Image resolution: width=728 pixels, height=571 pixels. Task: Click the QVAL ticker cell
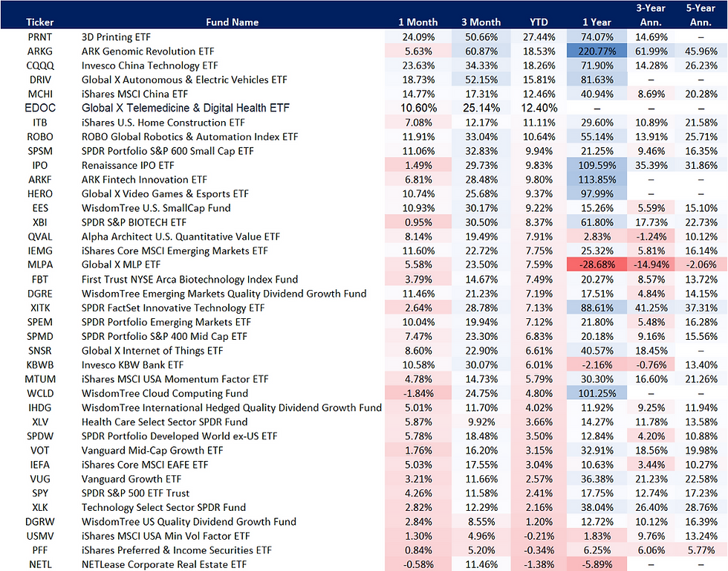(x=40, y=236)
